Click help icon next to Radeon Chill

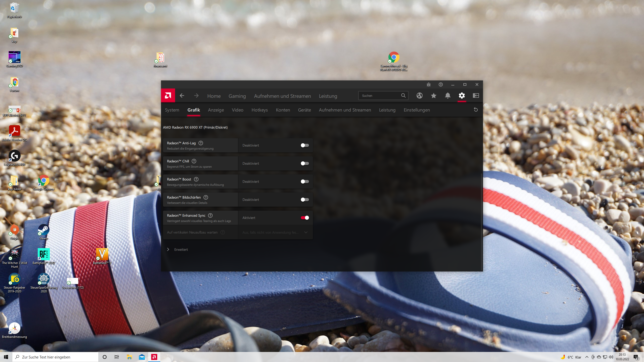click(x=194, y=161)
